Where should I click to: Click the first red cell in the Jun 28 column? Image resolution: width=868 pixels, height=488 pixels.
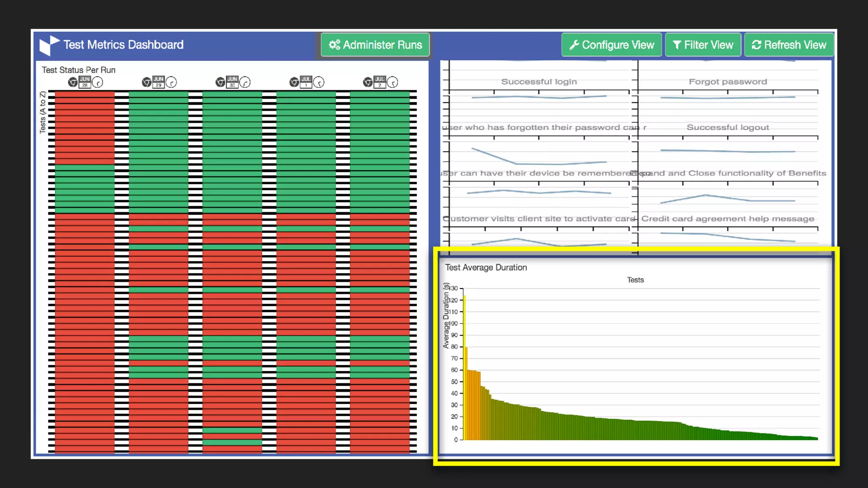(x=85, y=94)
